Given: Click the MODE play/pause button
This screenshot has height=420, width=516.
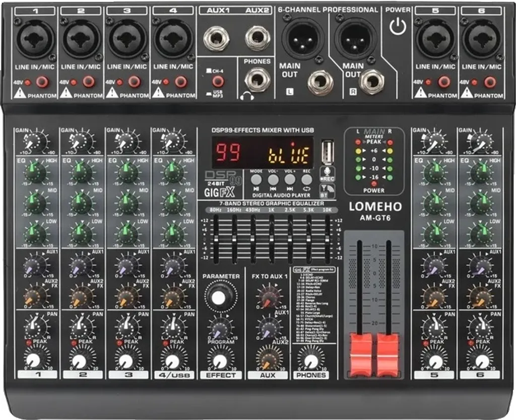Looking at the screenshot, I should pos(256,179).
